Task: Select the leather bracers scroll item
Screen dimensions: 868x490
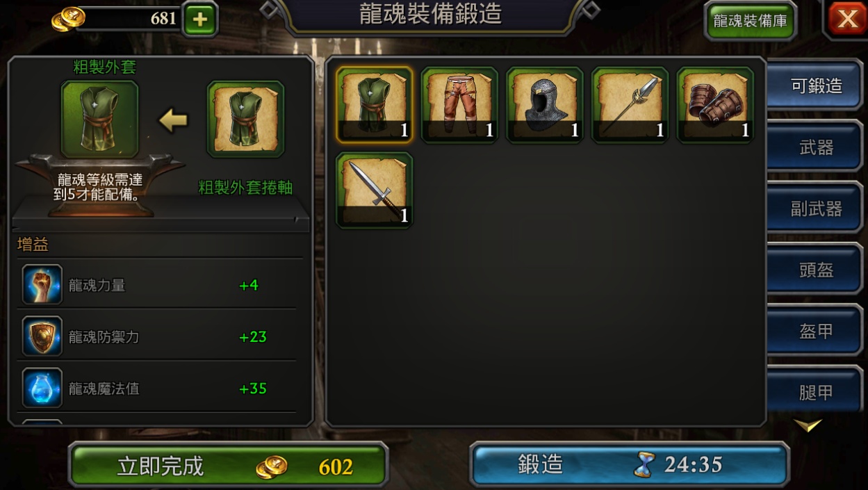Action: (x=715, y=105)
